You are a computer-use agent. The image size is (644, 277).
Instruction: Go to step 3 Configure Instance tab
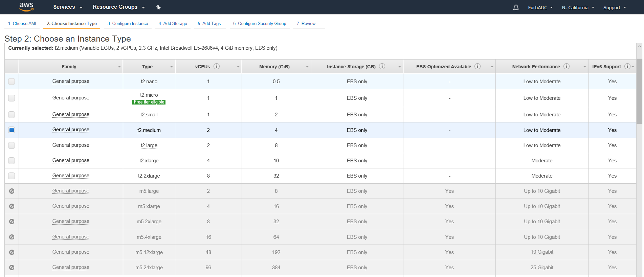tap(128, 24)
